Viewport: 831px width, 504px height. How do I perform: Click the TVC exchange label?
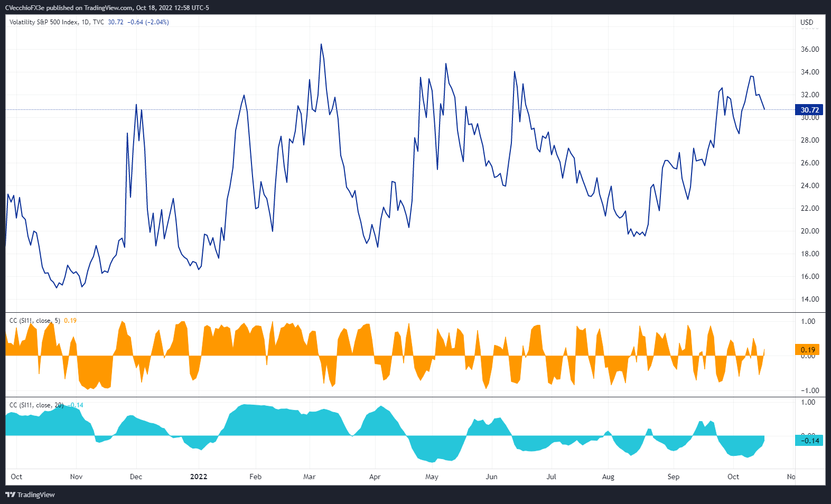click(x=98, y=22)
